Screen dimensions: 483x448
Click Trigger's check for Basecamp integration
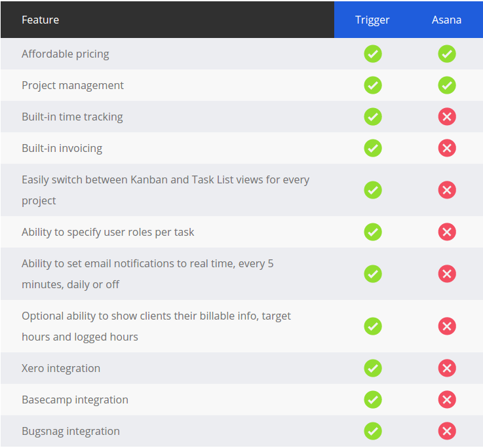pos(373,400)
